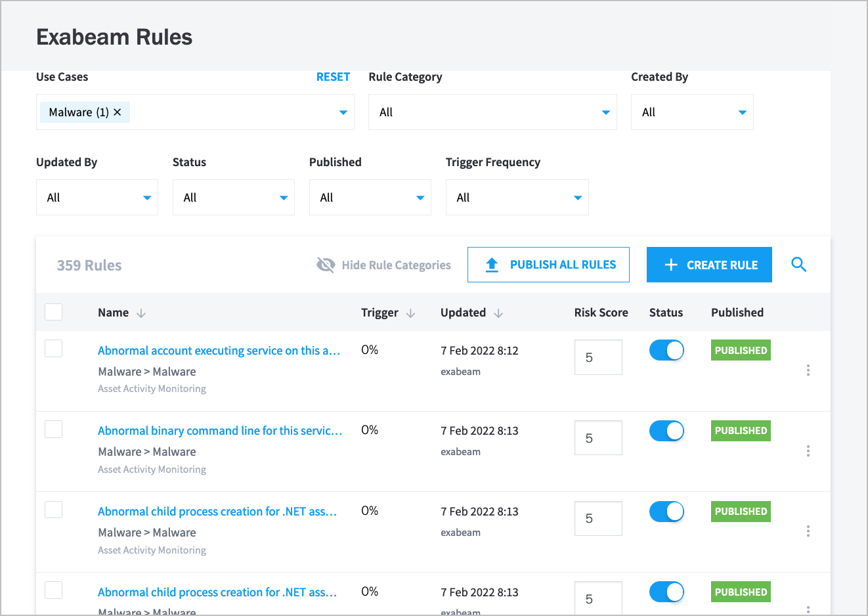Open the Published filter dropdown
The image size is (868, 616).
370,198
